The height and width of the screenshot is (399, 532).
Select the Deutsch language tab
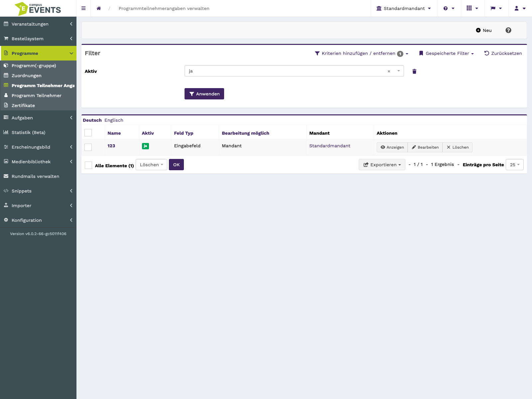(92, 120)
